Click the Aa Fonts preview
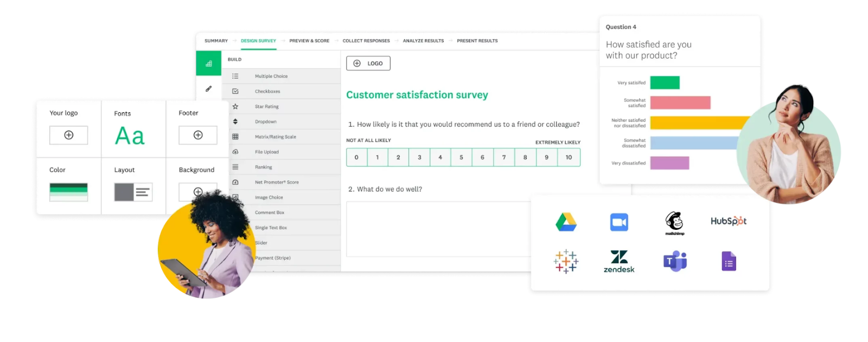 [x=130, y=136]
